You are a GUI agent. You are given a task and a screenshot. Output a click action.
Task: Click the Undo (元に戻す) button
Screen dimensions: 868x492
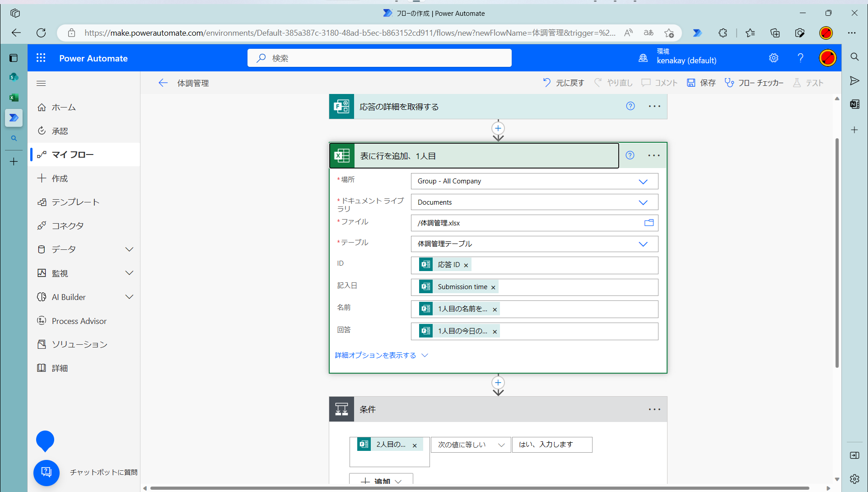pos(563,83)
